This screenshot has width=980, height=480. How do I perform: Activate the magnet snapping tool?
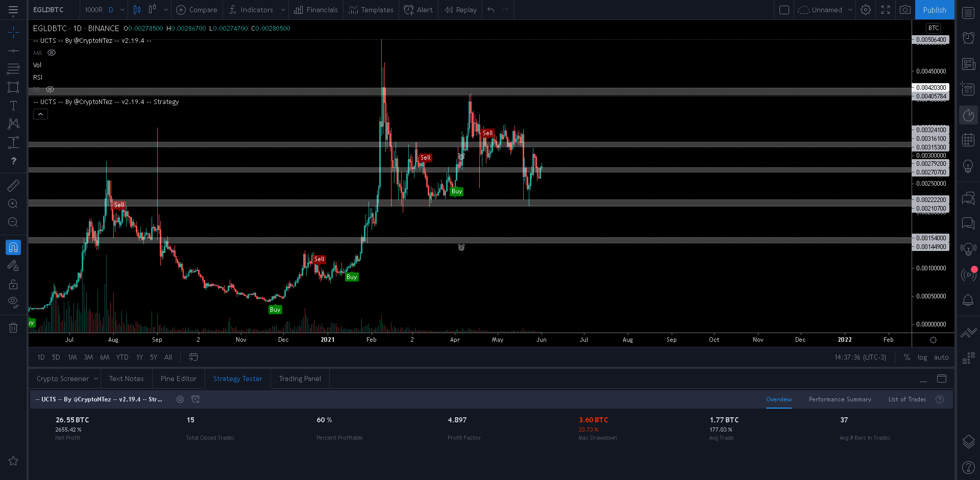[13, 247]
